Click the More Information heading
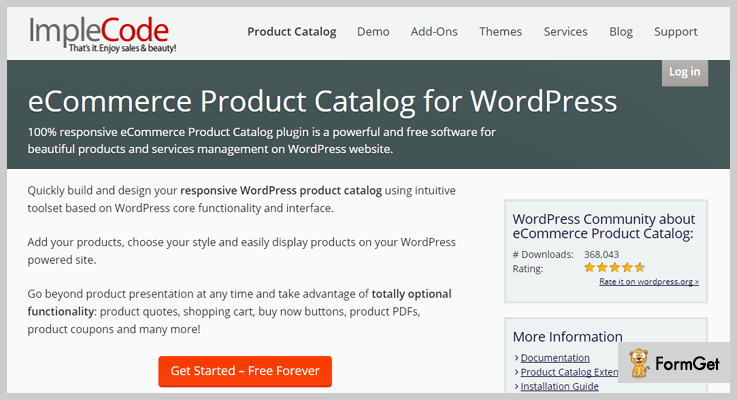737x400 pixels. point(567,337)
